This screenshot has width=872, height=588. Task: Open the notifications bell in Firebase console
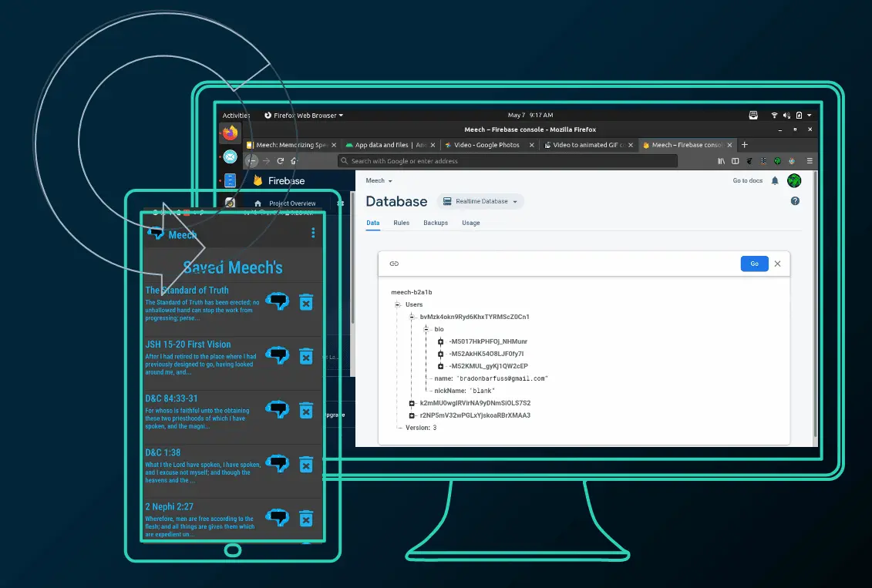coord(775,180)
